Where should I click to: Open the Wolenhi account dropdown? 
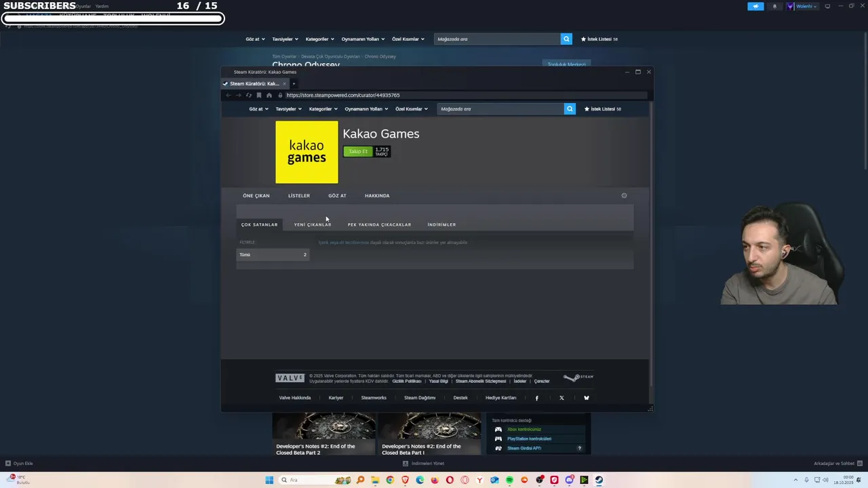(x=803, y=6)
